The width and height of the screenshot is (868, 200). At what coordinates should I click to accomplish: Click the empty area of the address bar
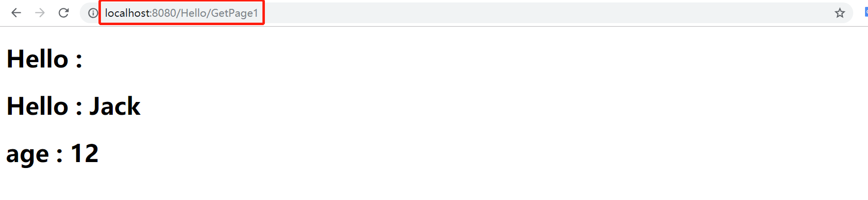[542, 13]
